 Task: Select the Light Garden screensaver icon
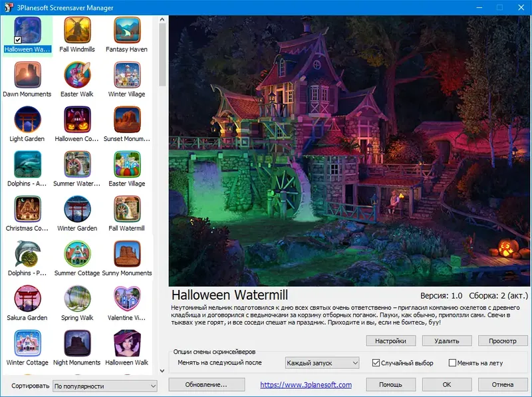pyautogui.click(x=27, y=120)
